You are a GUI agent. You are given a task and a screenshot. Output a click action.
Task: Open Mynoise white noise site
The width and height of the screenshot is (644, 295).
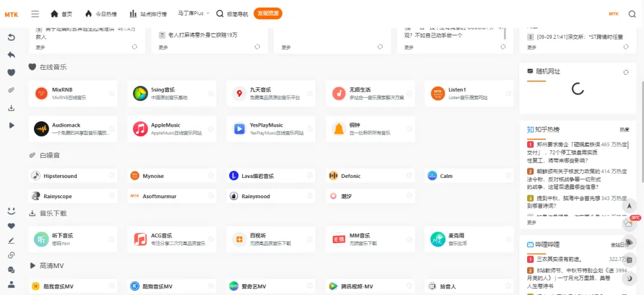coord(172,176)
